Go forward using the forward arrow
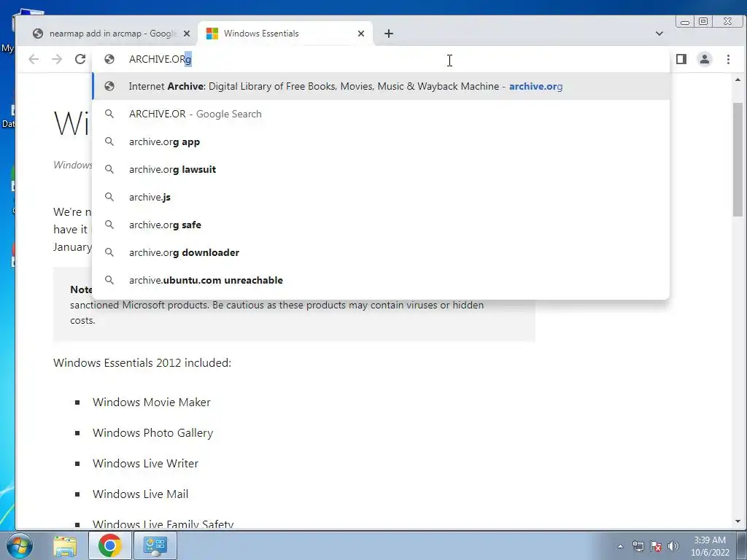The image size is (747, 560). pyautogui.click(x=57, y=59)
